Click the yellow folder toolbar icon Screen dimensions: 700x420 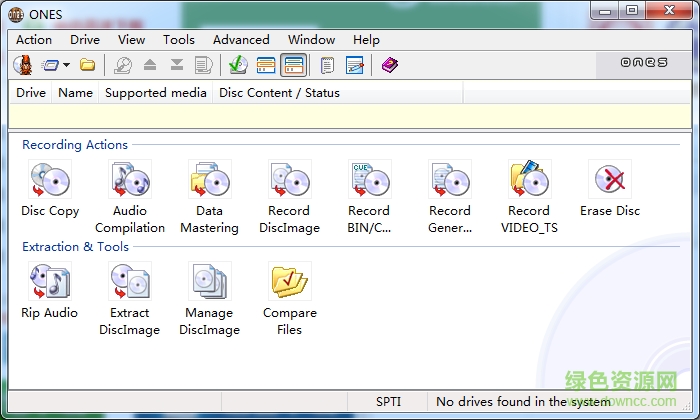[x=88, y=65]
